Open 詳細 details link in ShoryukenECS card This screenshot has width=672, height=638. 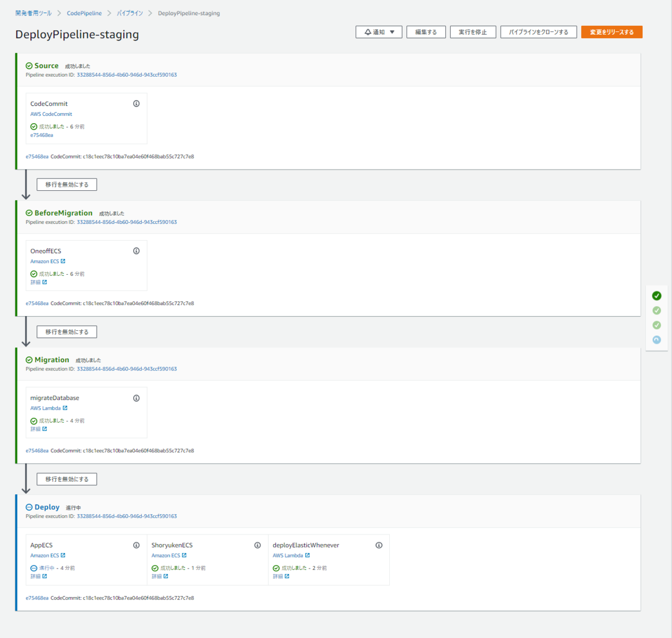pos(157,576)
